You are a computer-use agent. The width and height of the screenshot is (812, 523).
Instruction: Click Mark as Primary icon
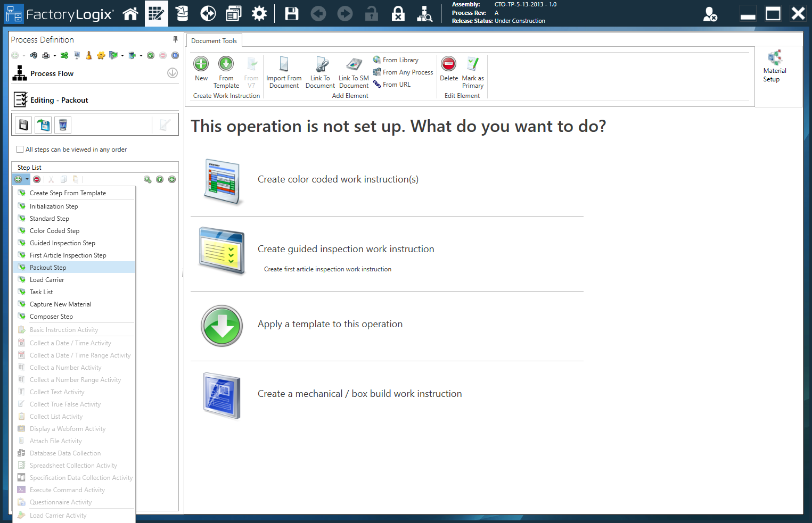(472, 64)
